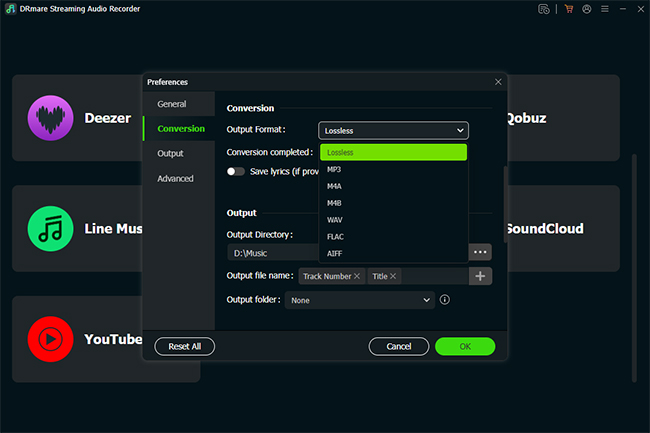Remove the Title tag from file name
The image size is (650, 433).
(x=393, y=276)
